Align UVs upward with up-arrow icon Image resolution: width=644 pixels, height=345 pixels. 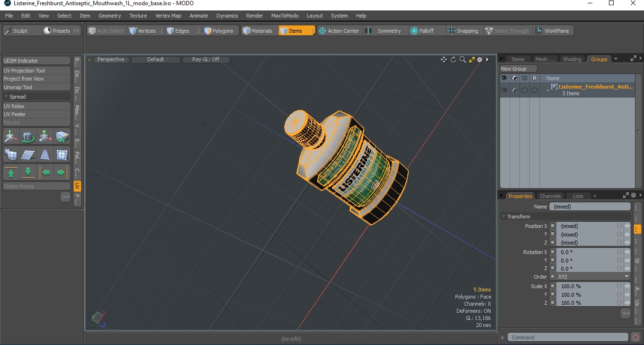click(x=11, y=172)
